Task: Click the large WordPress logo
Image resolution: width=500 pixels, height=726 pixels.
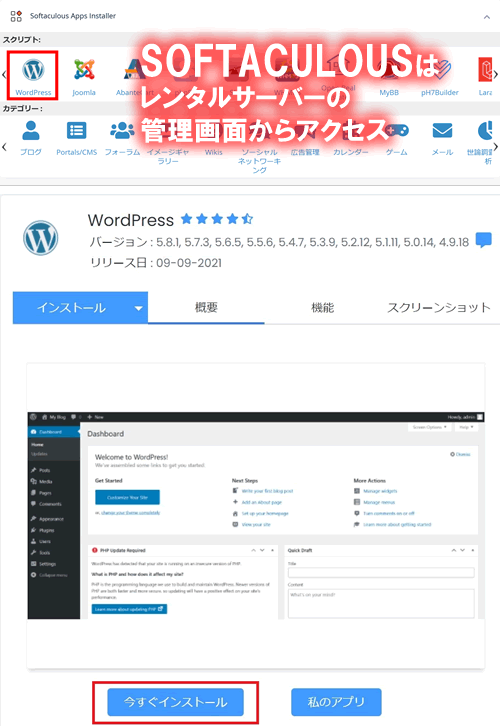Action: click(x=41, y=238)
